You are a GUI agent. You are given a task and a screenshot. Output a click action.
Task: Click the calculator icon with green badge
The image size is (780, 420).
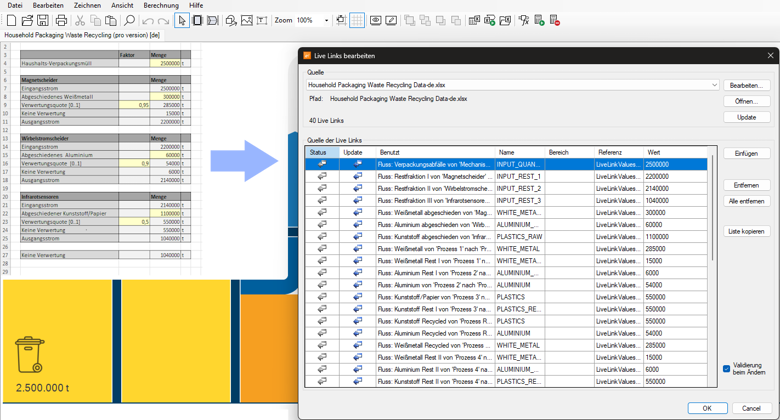point(539,20)
